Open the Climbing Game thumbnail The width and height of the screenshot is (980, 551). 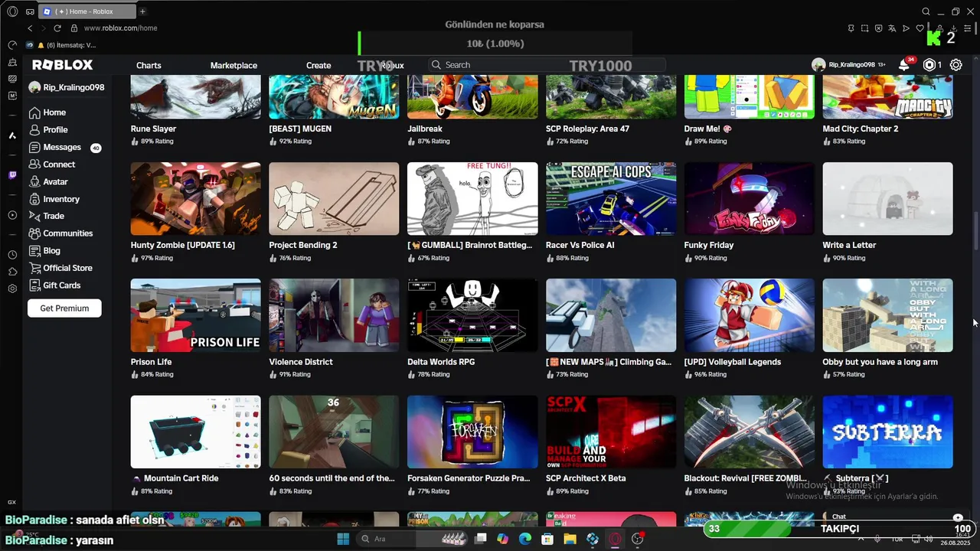611,315
